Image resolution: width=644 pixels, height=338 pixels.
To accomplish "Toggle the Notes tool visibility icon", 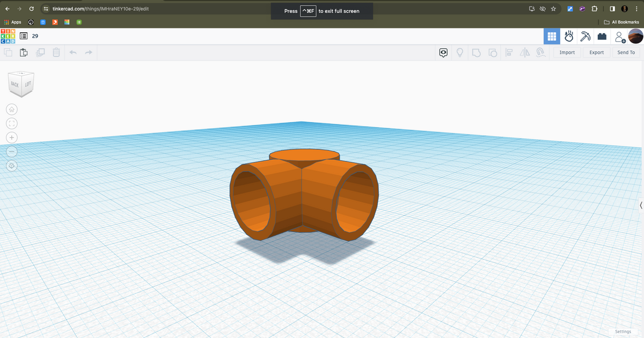I will coord(443,53).
